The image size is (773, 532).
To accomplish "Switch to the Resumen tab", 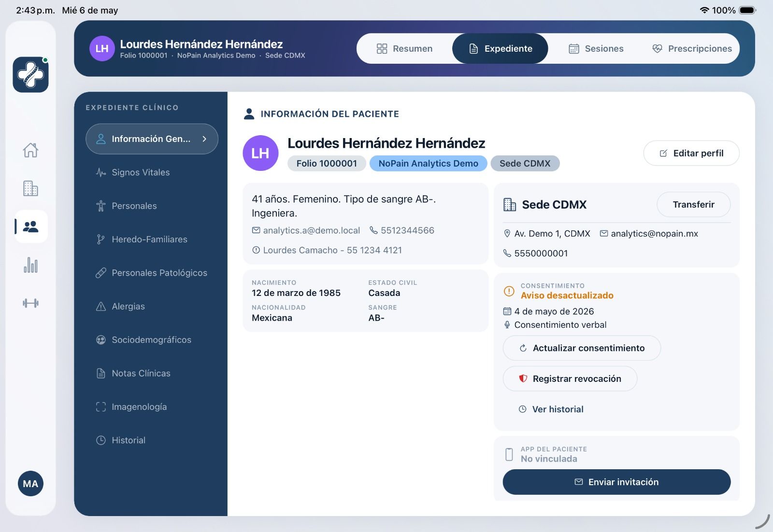I will [x=404, y=48].
